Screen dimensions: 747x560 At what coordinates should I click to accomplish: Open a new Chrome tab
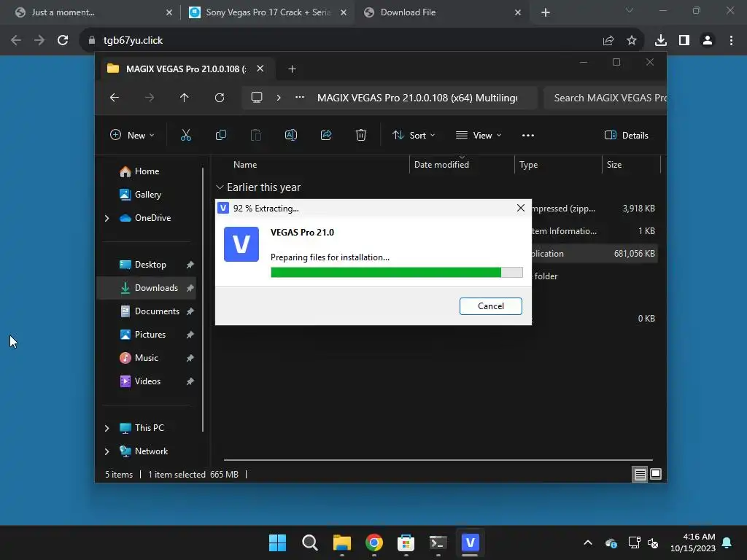[x=546, y=12]
